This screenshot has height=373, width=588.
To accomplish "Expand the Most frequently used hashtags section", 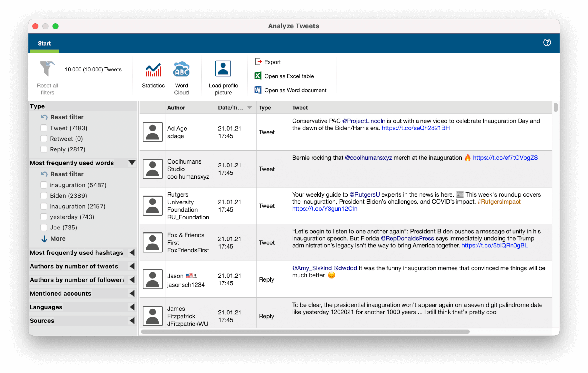I will tap(132, 252).
